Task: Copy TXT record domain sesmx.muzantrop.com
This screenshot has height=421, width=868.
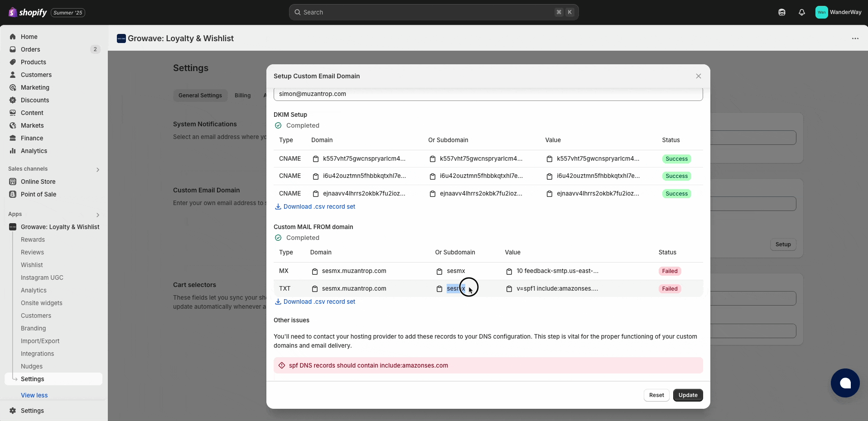Action: (x=315, y=289)
